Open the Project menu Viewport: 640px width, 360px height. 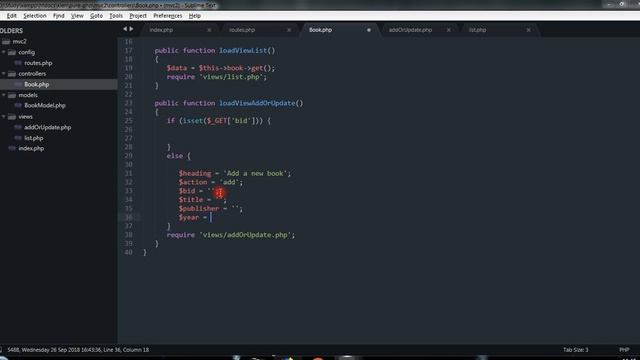tap(138, 16)
